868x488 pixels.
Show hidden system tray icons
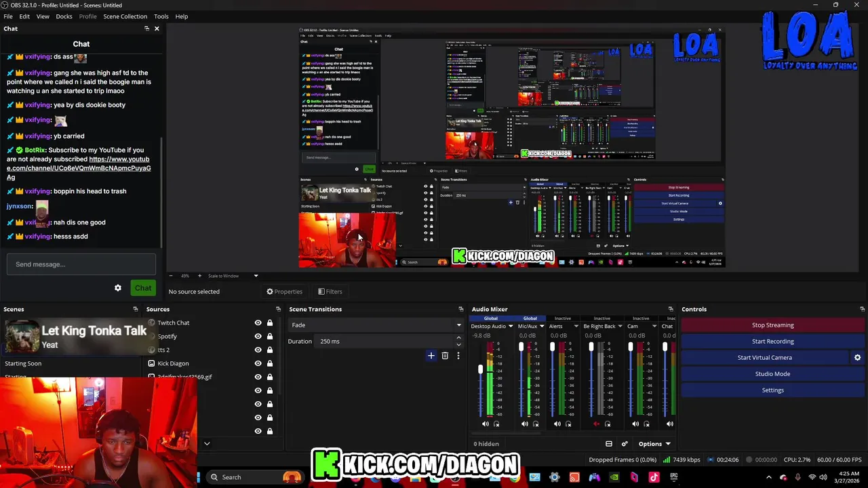769,477
